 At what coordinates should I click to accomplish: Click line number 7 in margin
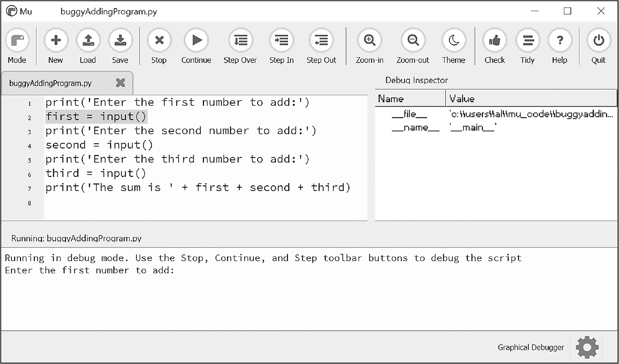pos(29,189)
